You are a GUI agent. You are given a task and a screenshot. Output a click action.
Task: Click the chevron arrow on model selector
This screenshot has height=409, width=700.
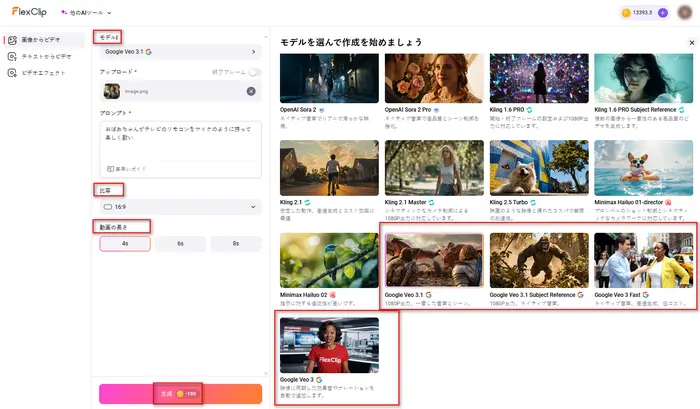pyautogui.click(x=254, y=52)
